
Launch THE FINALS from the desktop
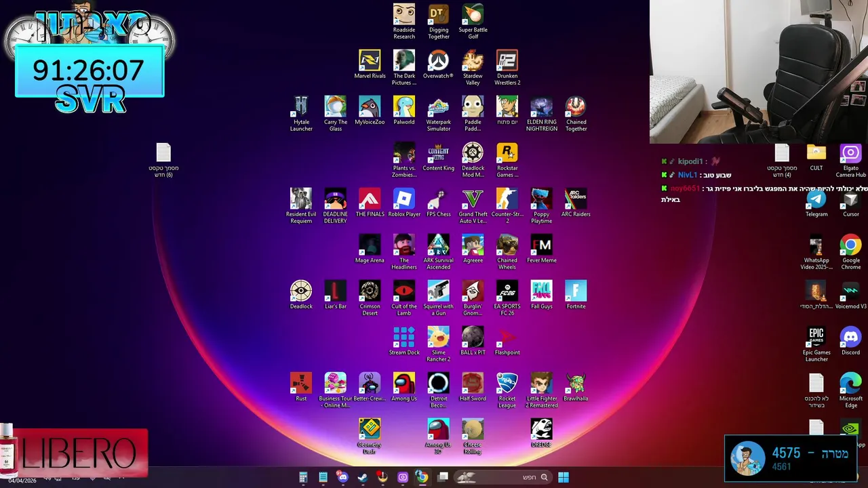pos(370,203)
